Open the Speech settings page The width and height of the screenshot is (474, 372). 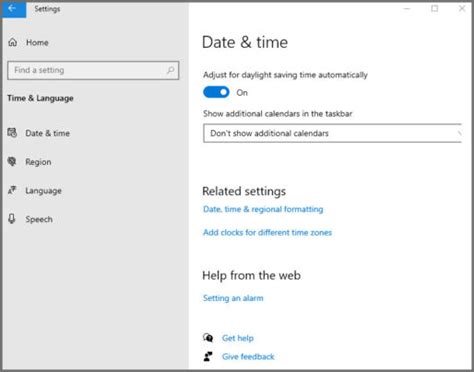click(x=39, y=219)
